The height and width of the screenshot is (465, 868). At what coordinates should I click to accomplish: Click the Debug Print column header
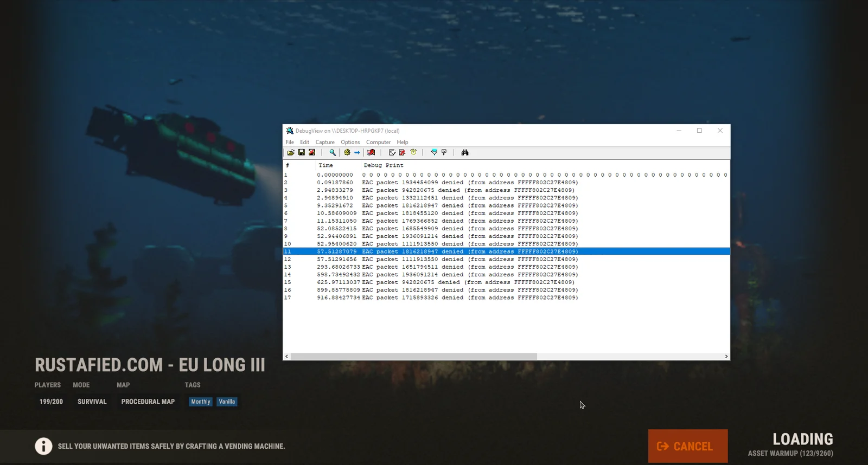pos(545,165)
